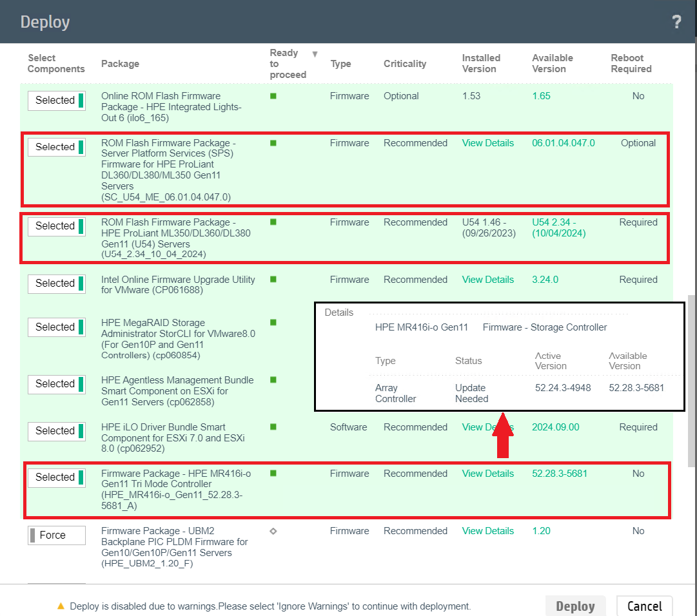Viewport: 697px width, 616px height.
Task: Click the help question mark icon
Action: (x=676, y=23)
